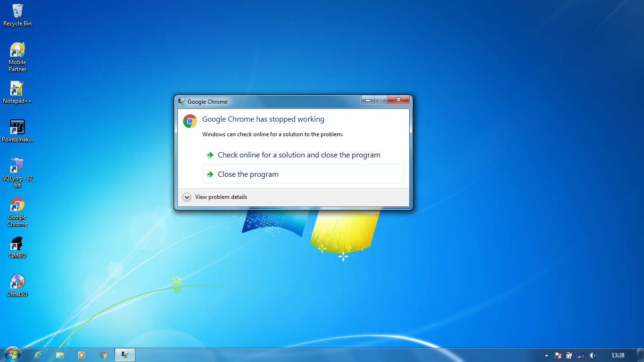Click the Chrome logo inside the error dialog
Screen dimensions: 644x362
190,121
